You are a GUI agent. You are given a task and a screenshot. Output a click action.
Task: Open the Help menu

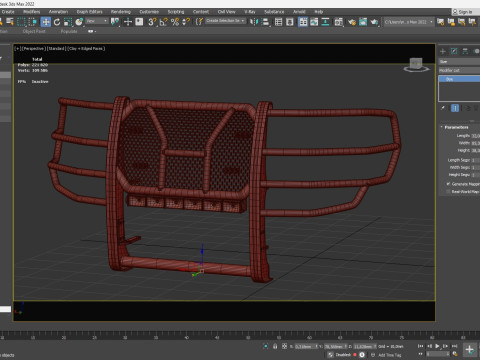(319, 12)
